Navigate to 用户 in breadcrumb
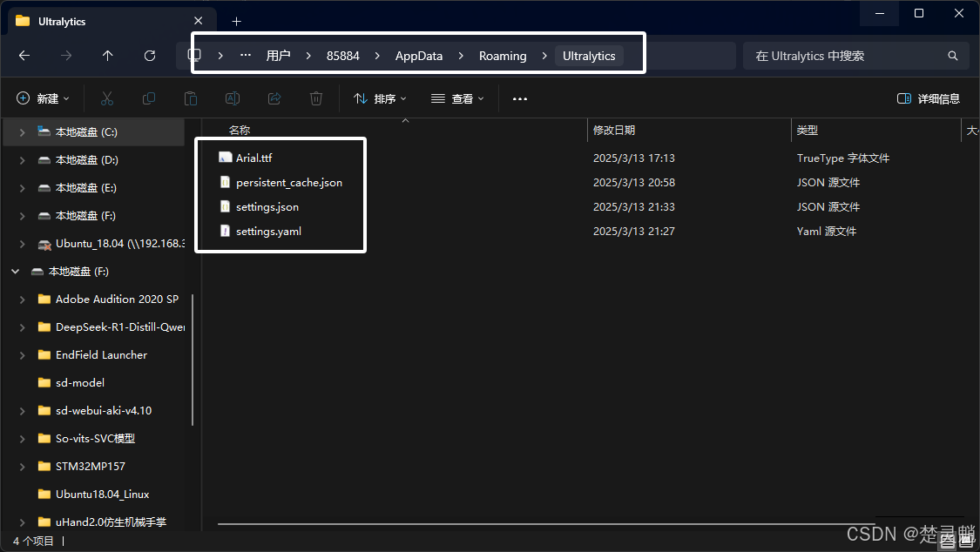 [278, 56]
